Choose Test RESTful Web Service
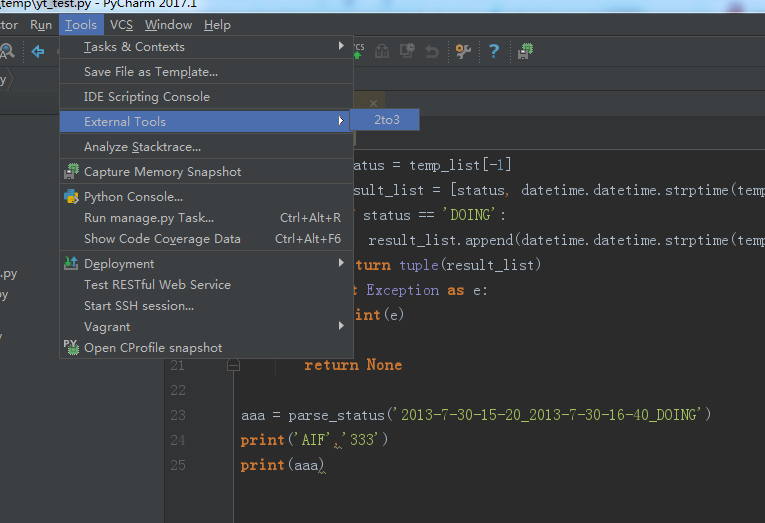This screenshot has height=523, width=765. [206, 284]
